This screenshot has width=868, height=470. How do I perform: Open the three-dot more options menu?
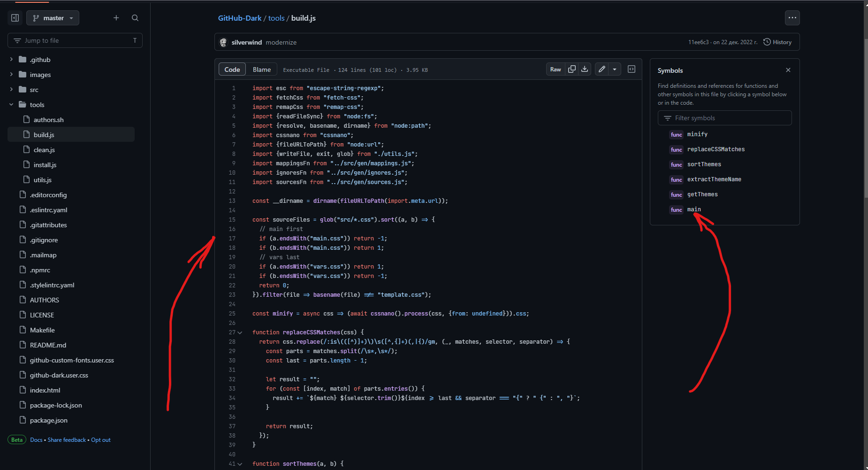[x=792, y=18]
